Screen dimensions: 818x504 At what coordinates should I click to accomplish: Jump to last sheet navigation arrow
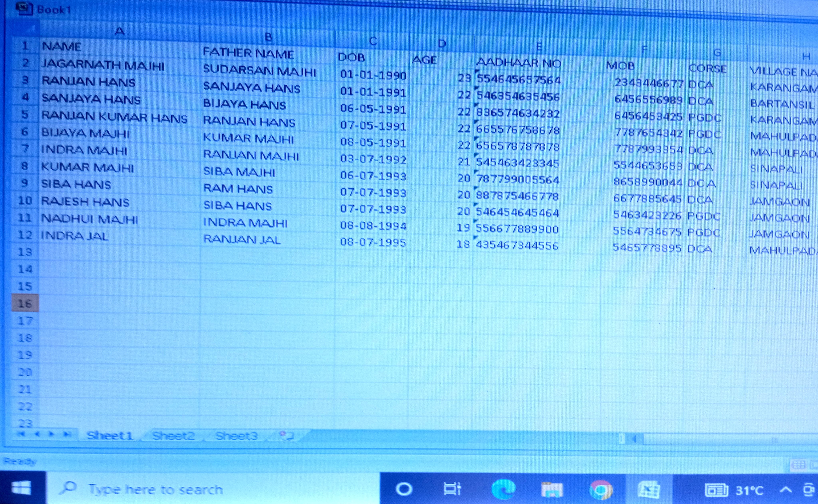click(x=67, y=434)
